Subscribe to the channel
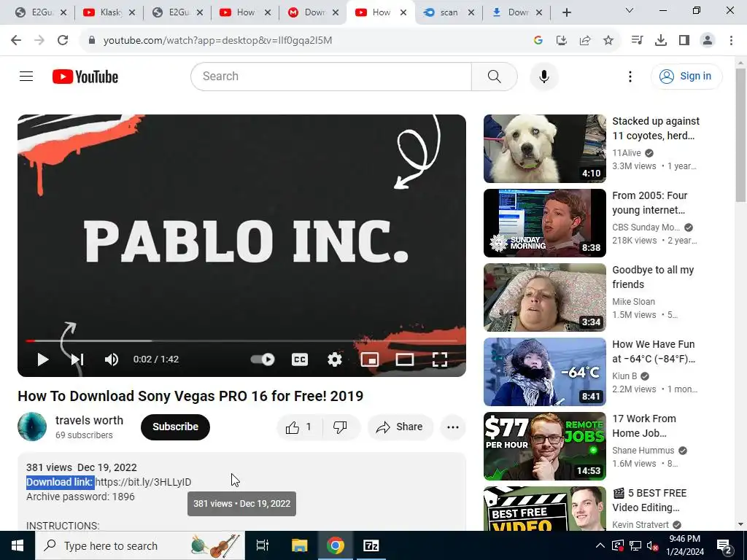The image size is (747, 560). tap(175, 427)
